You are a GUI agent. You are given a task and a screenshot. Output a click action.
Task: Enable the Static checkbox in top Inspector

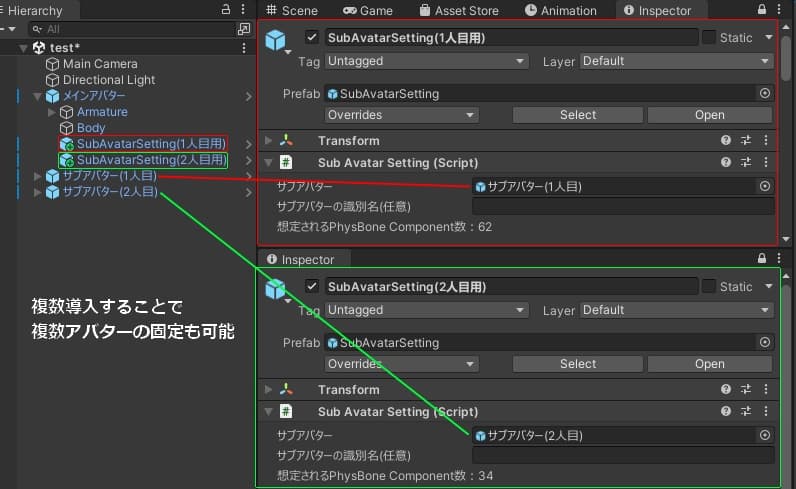click(709, 37)
